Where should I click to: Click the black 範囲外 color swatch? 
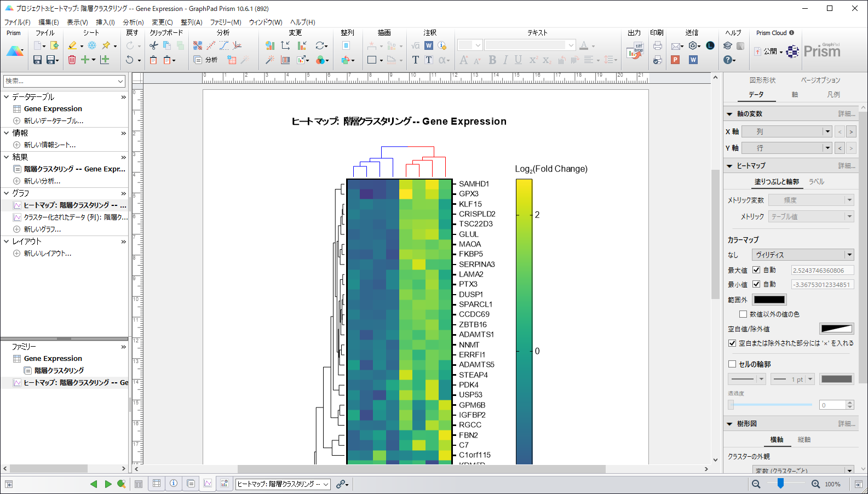769,300
